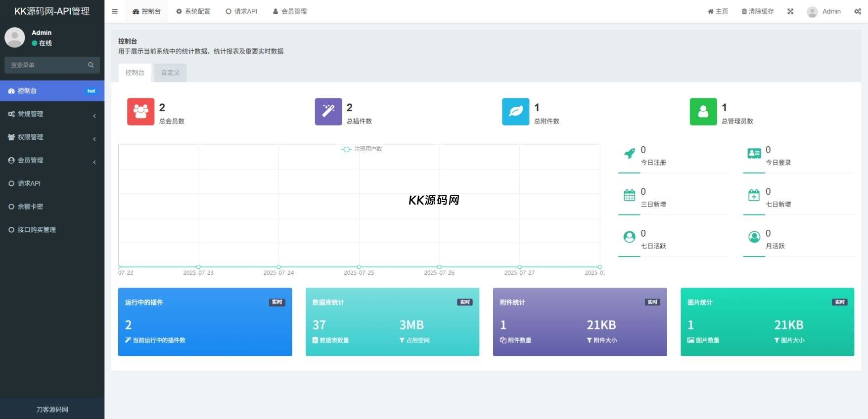The height and width of the screenshot is (419, 868).
Task: Toggle the sidebar with the hamburger icon
Action: (115, 11)
